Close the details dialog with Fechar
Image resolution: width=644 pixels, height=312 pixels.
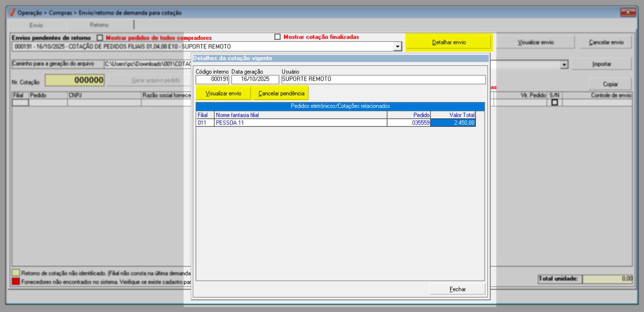point(457,289)
